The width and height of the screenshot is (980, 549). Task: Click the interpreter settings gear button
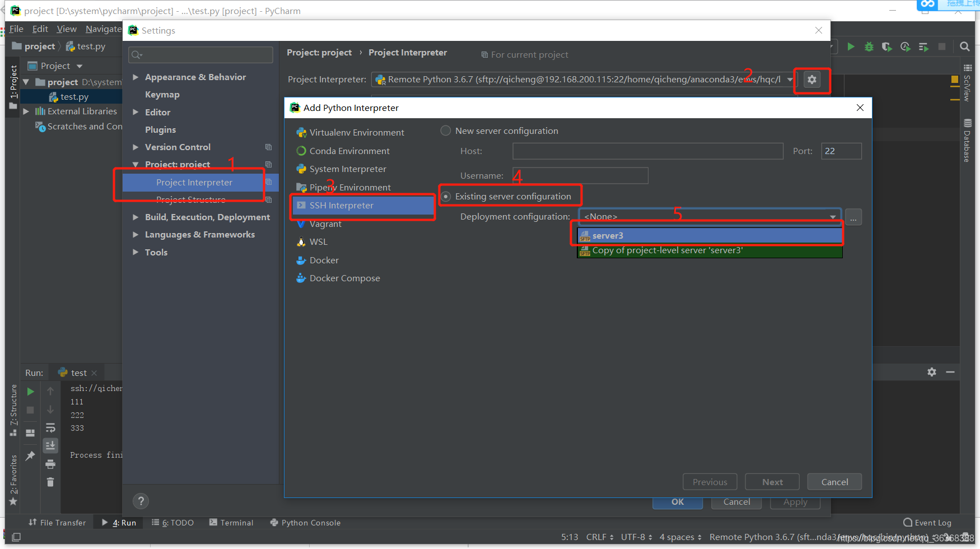click(x=811, y=80)
